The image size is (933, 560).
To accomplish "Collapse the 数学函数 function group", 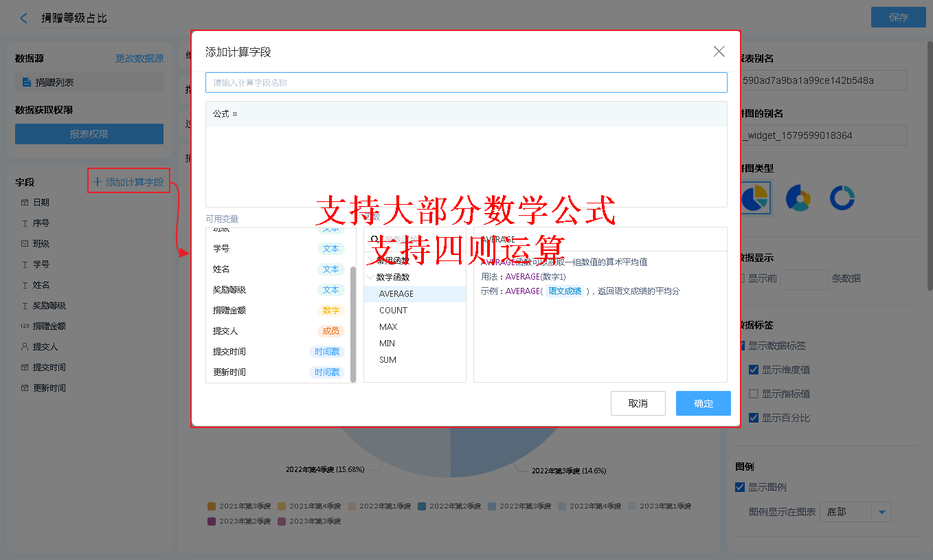I will [371, 278].
